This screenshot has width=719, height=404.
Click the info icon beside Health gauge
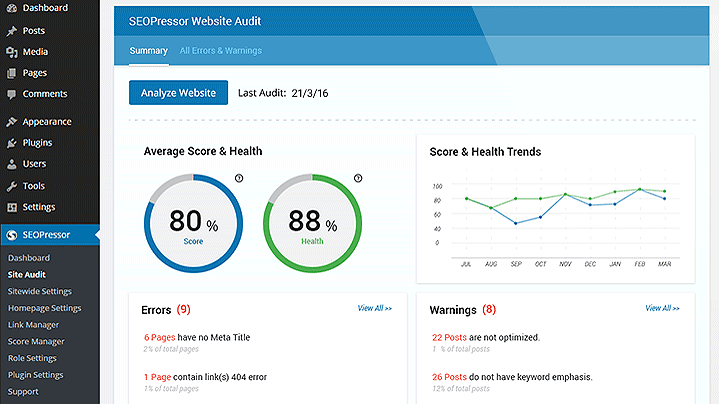pyautogui.click(x=358, y=178)
